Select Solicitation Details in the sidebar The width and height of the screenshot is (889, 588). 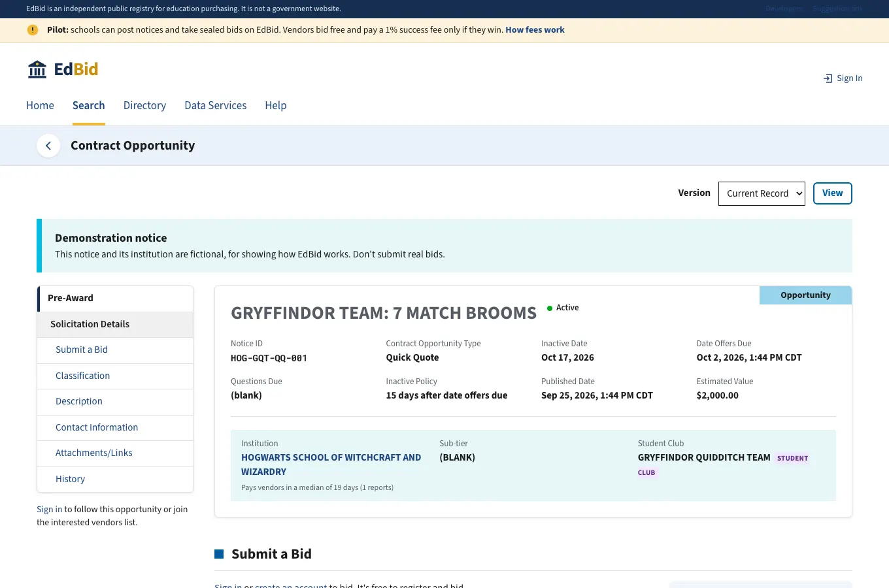click(115, 325)
